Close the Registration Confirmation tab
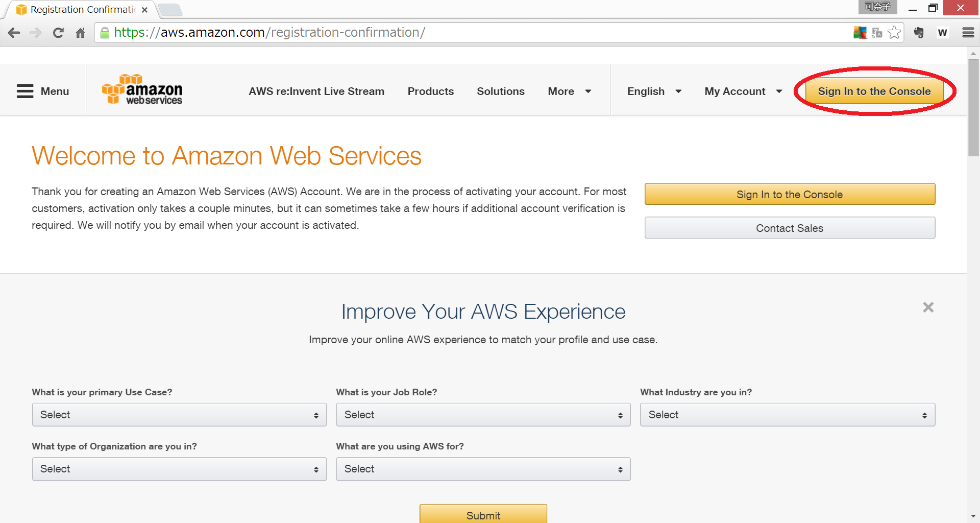The height and width of the screenshot is (523, 980). point(144,10)
